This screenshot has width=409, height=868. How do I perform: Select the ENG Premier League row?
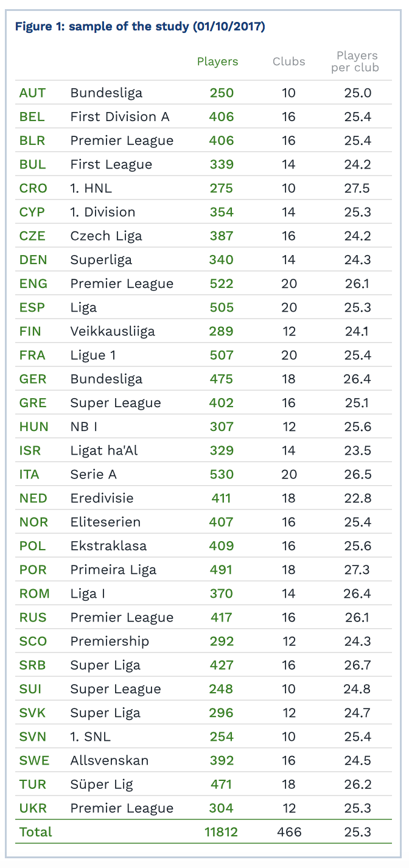point(204,284)
